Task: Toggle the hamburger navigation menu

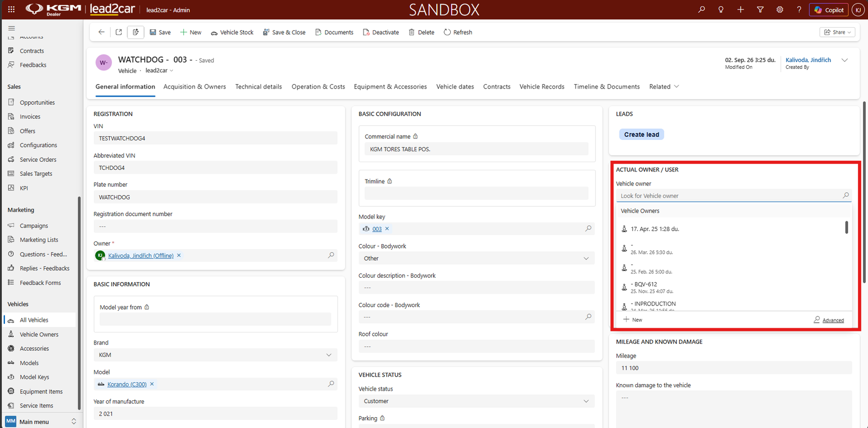Action: (x=11, y=28)
